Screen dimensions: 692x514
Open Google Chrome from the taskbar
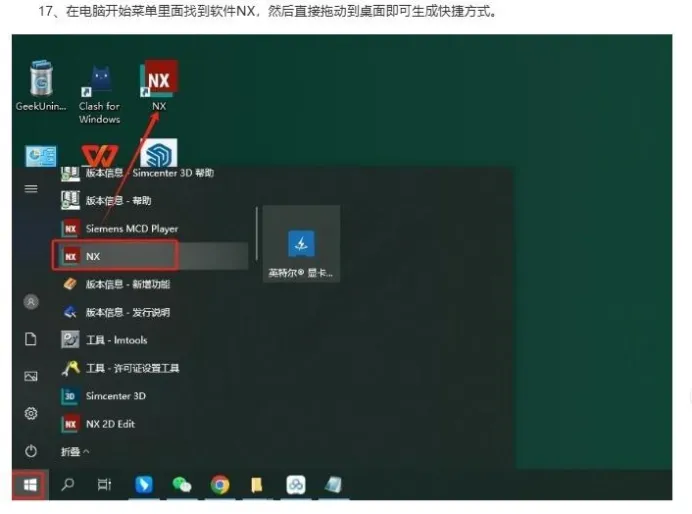220,485
